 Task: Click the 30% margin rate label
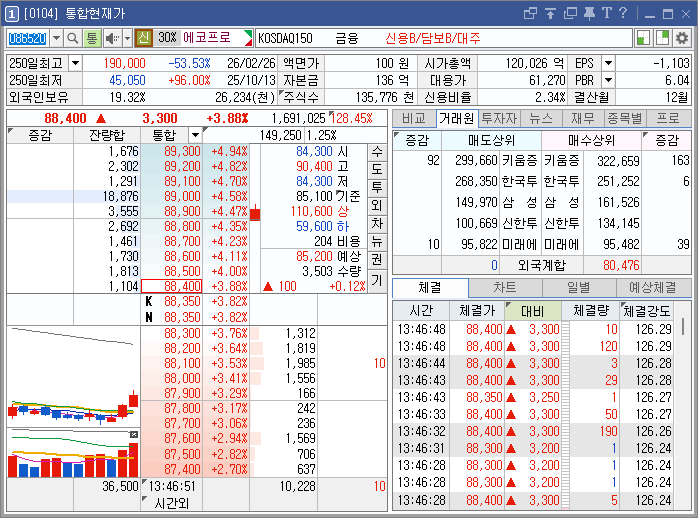pyautogui.click(x=167, y=37)
